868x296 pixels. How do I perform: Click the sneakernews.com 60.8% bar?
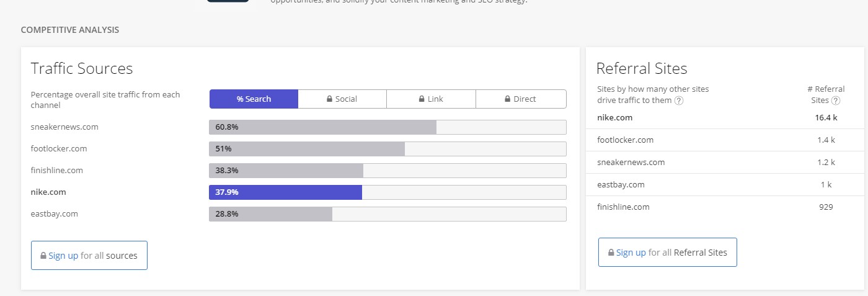pos(387,127)
